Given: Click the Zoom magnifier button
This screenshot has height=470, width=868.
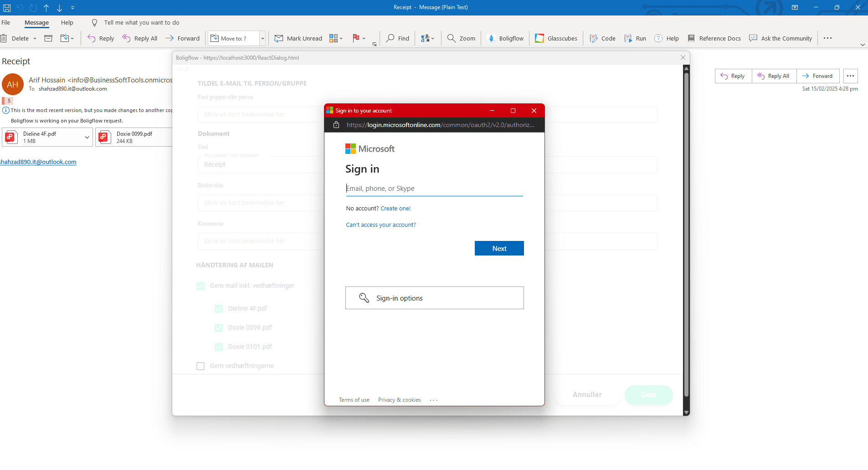Looking at the screenshot, I should point(461,38).
